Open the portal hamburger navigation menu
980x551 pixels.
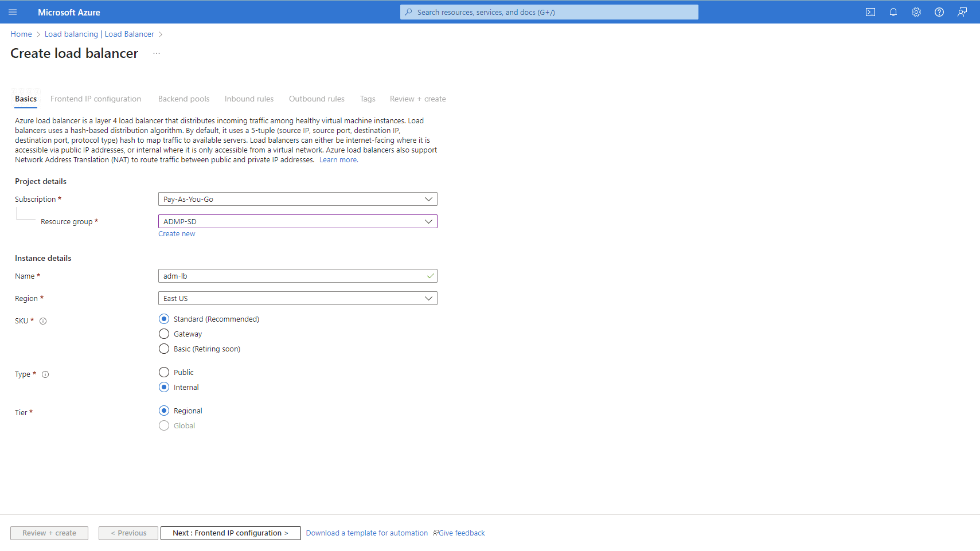(13, 11)
